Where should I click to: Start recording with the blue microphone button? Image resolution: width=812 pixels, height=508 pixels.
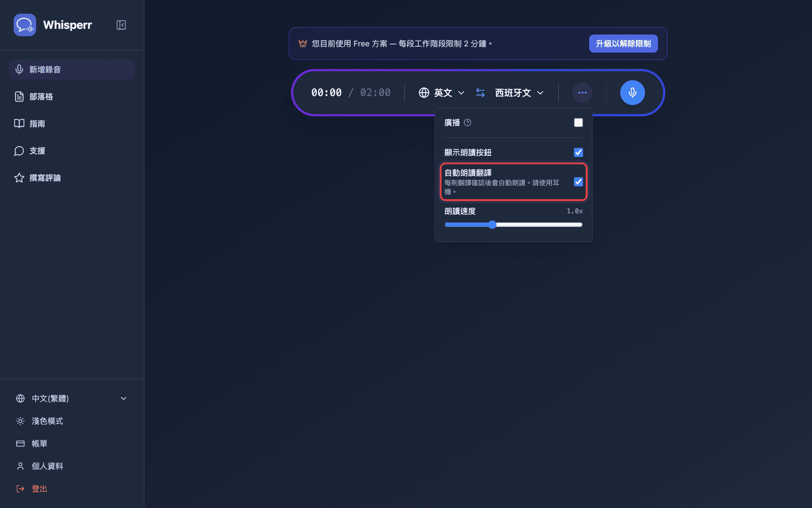(632, 92)
